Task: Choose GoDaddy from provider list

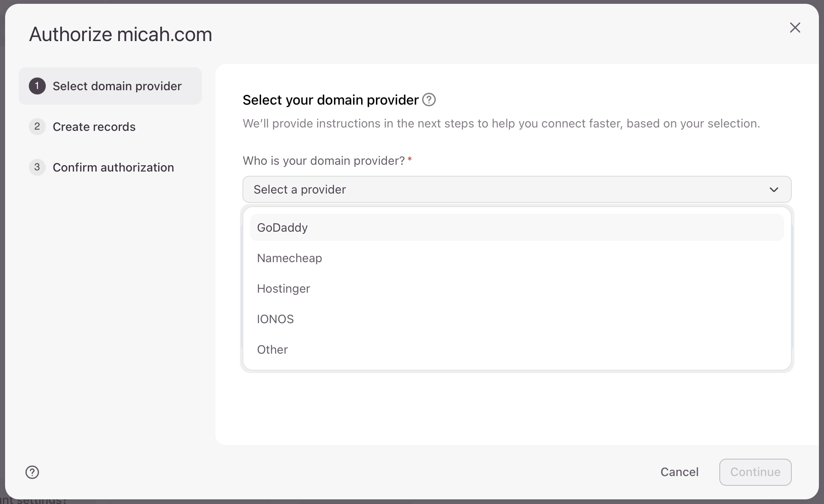Action: [282, 227]
